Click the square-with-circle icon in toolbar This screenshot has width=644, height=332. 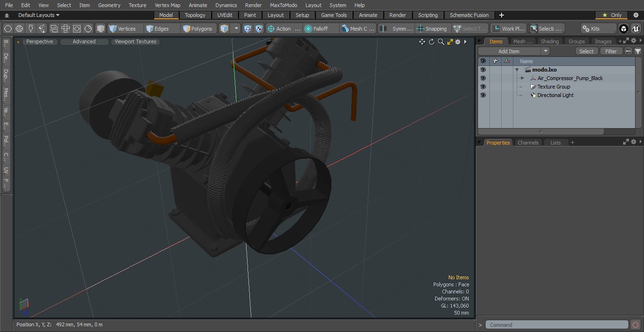coord(77,29)
